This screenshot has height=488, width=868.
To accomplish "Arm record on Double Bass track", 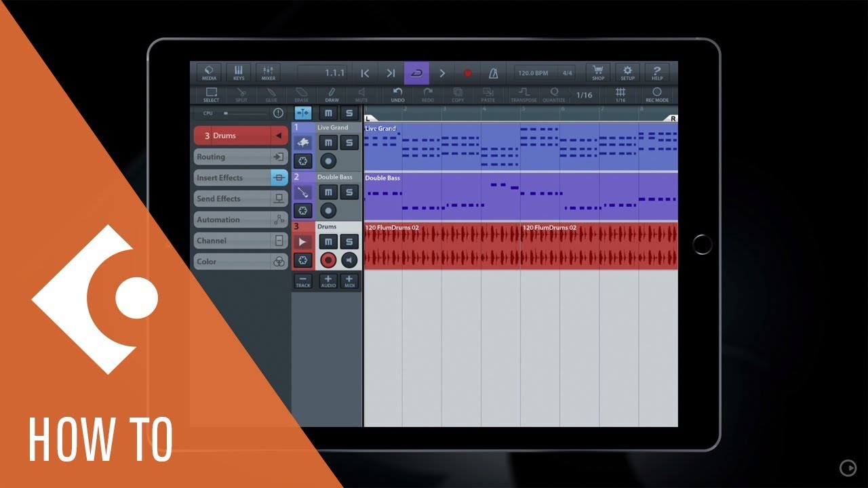I will point(328,211).
